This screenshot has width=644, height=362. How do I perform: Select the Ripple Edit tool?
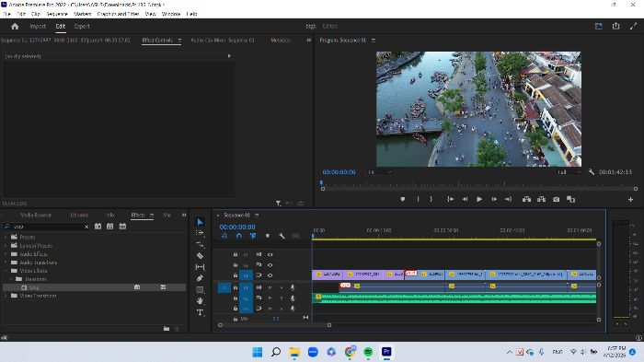200,245
